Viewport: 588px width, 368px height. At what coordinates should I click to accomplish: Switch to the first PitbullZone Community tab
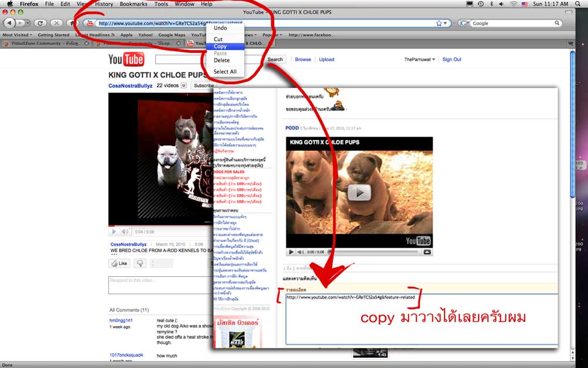click(x=46, y=44)
